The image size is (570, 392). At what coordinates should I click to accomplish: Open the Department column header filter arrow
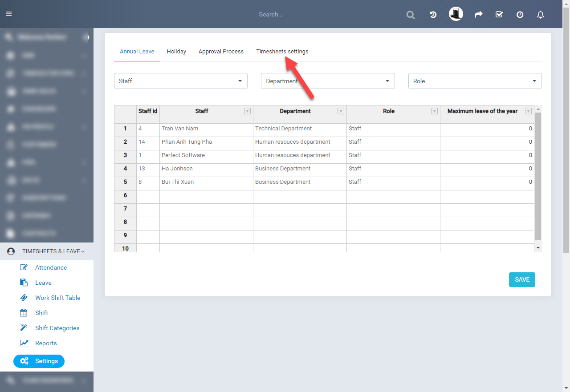[x=341, y=111]
